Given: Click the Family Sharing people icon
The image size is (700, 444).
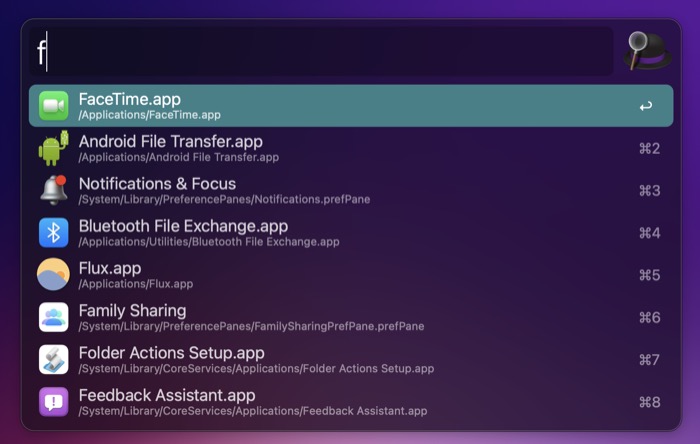Looking at the screenshot, I should click(54, 317).
